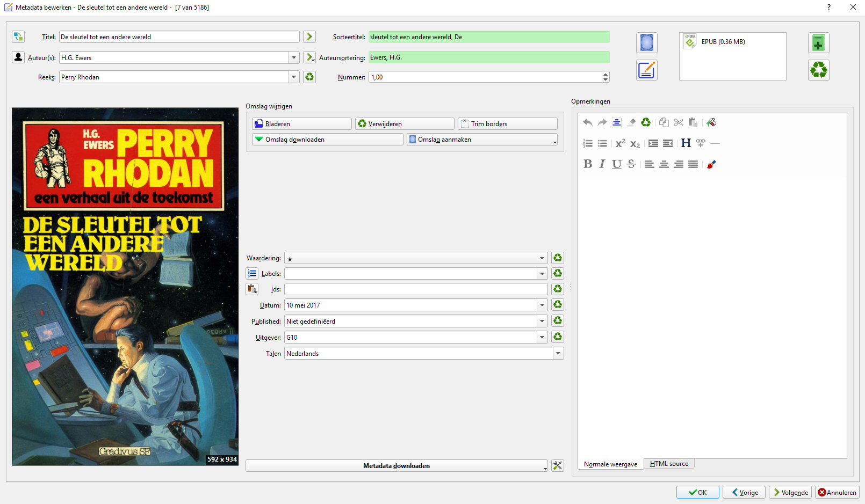The height and width of the screenshot is (504, 865).
Task: Cut selection with the scissors icon
Action: [679, 122]
